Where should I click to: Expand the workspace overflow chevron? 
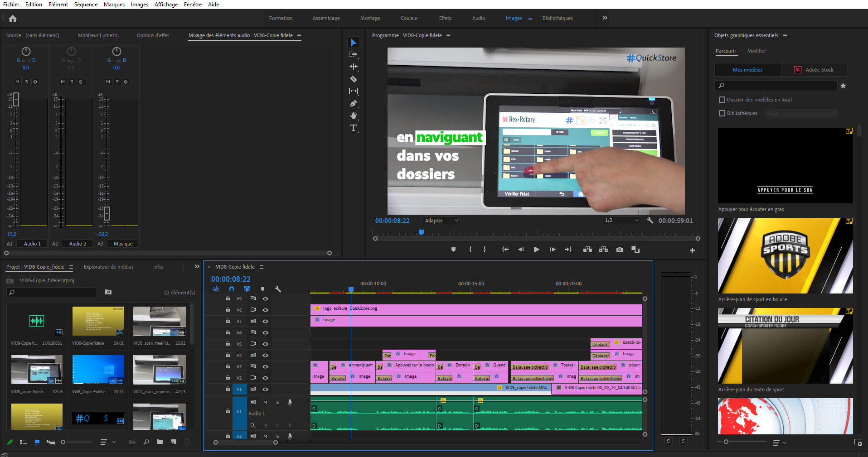(605, 18)
